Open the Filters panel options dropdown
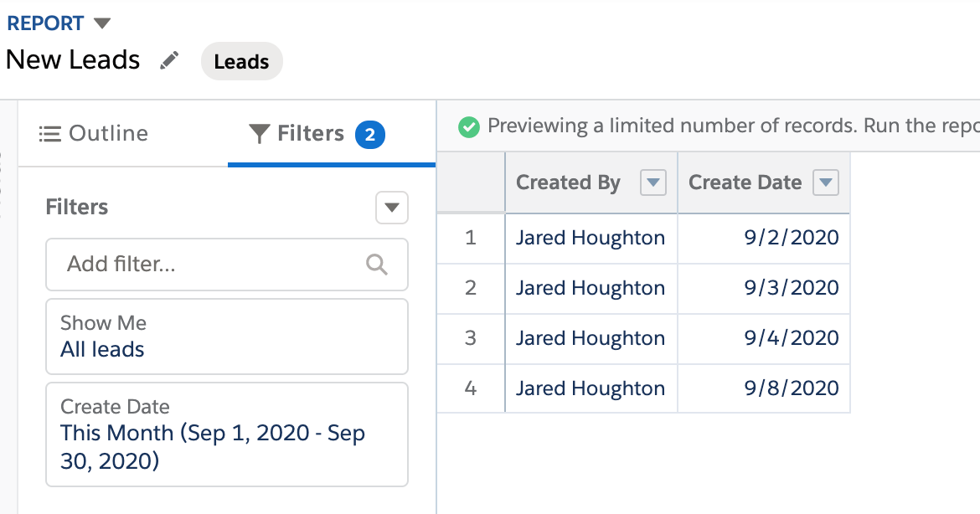The height and width of the screenshot is (514, 980). pos(391,208)
